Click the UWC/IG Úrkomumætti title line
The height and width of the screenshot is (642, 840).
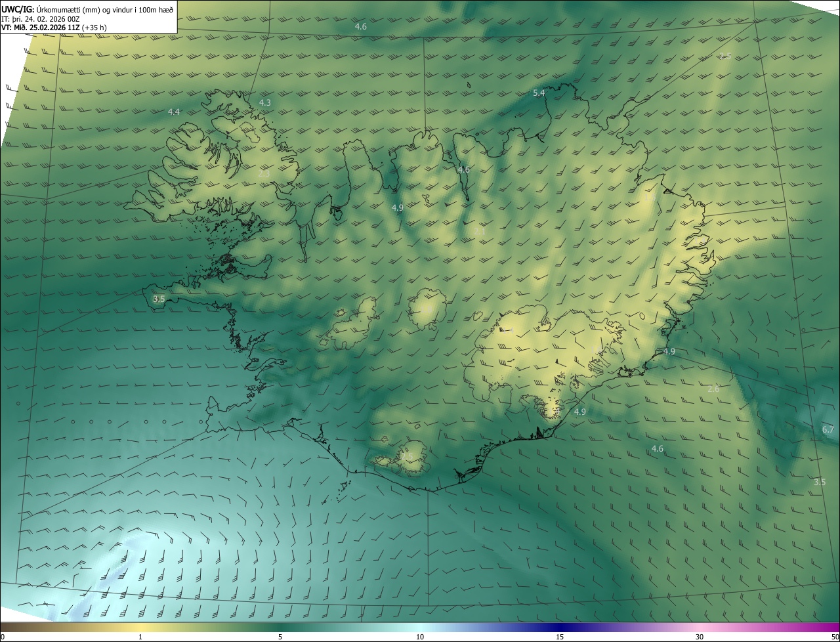pyautogui.click(x=87, y=9)
